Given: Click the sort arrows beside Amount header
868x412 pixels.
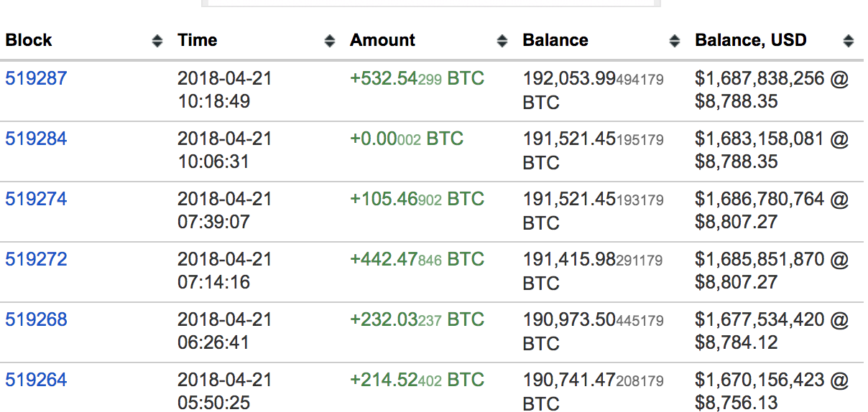Looking at the screenshot, I should pyautogui.click(x=502, y=41).
